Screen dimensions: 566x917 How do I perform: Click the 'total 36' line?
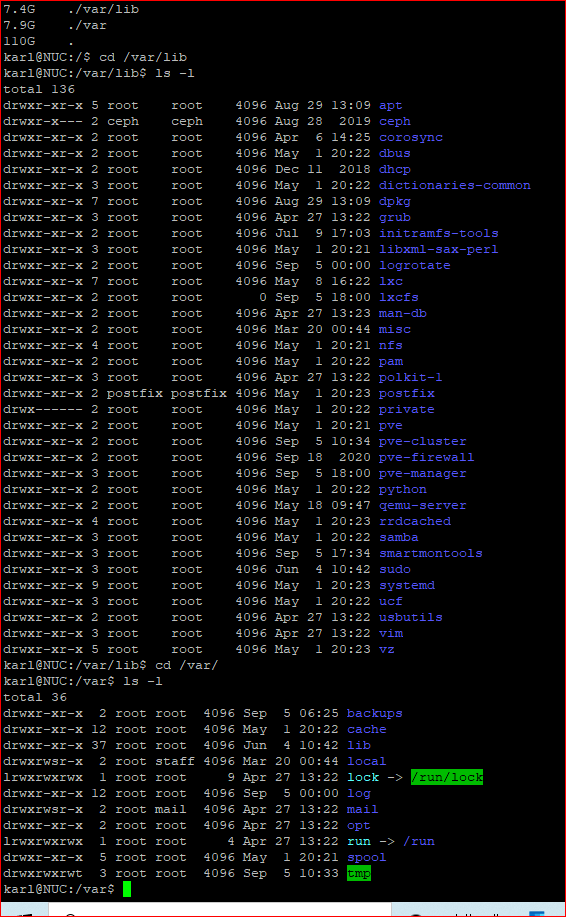(35, 698)
